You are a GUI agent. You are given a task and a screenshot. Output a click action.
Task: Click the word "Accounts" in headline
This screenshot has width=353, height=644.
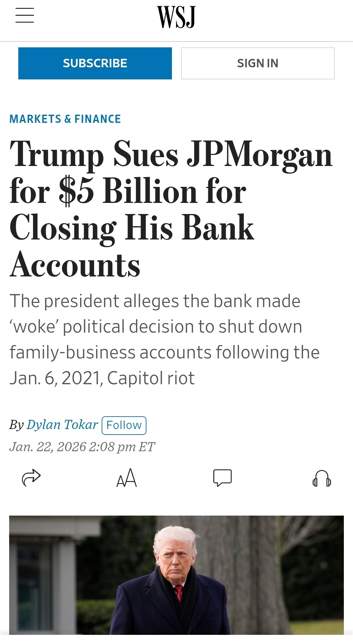[x=75, y=265]
